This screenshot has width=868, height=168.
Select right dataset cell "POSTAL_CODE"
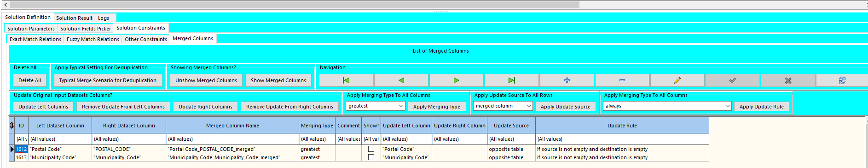point(129,149)
